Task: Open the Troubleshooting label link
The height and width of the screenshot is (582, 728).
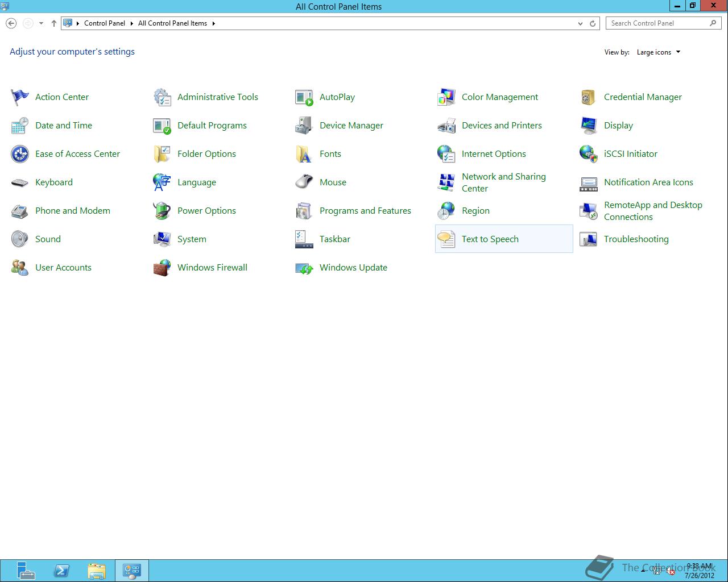Action: (x=636, y=239)
